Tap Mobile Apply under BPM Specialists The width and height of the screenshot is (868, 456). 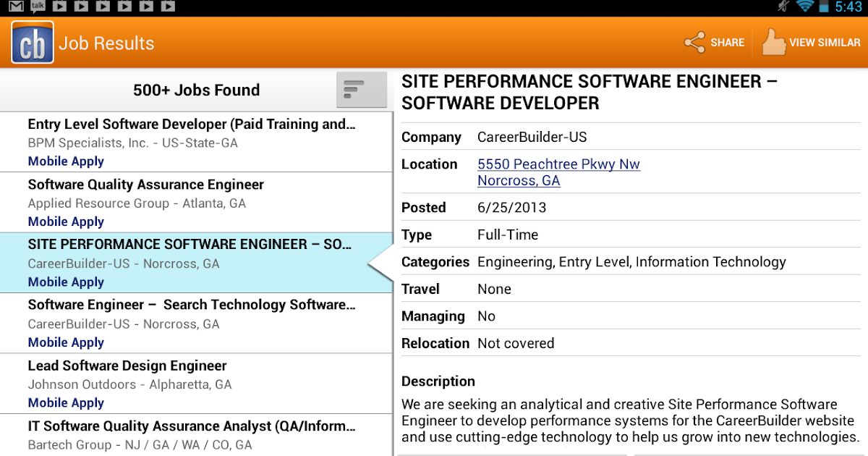(x=66, y=161)
